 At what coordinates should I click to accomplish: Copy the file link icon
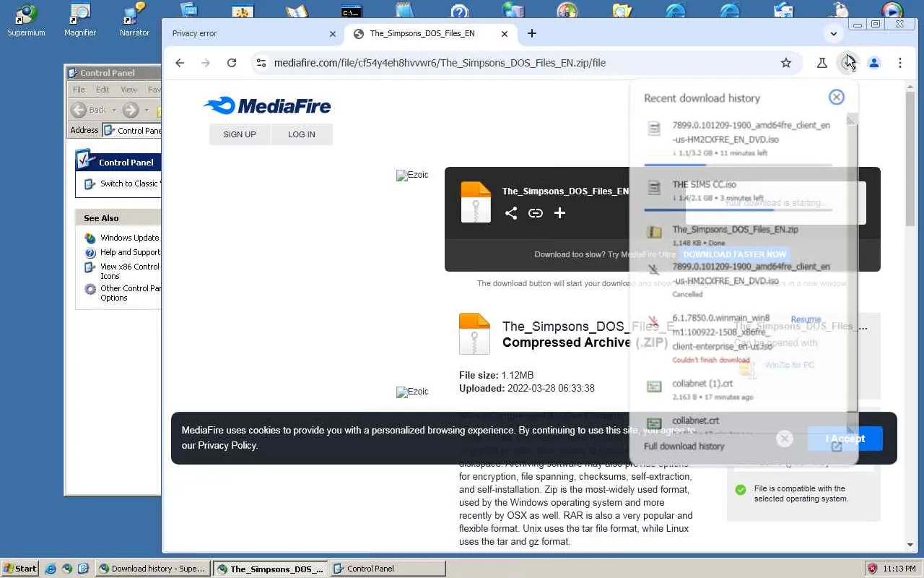pyautogui.click(x=536, y=213)
